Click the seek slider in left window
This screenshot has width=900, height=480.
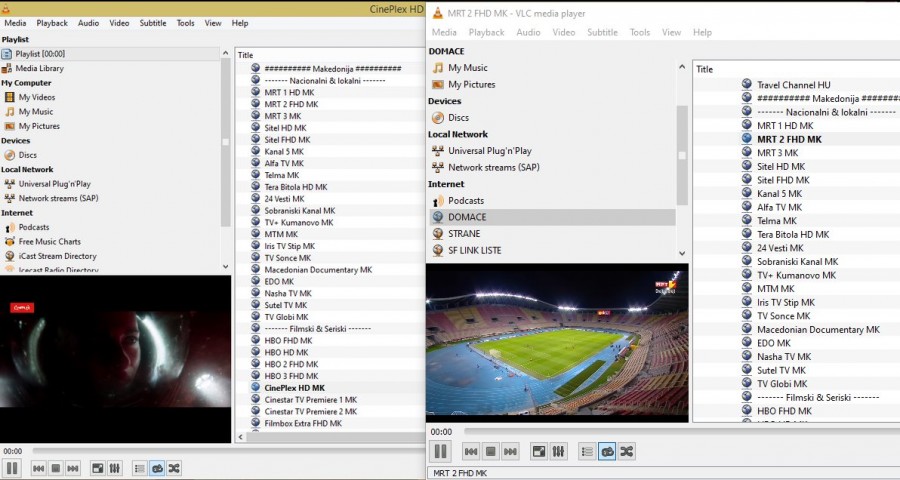(x=200, y=451)
